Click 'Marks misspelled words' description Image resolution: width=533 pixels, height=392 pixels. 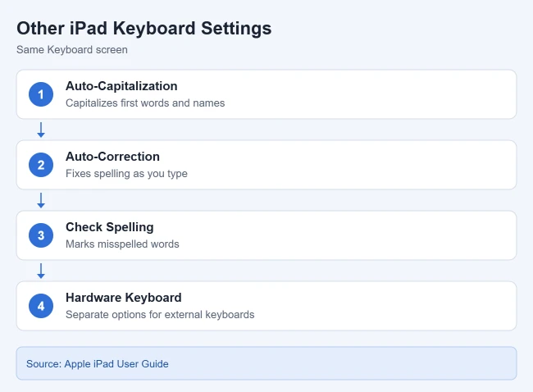122,244
